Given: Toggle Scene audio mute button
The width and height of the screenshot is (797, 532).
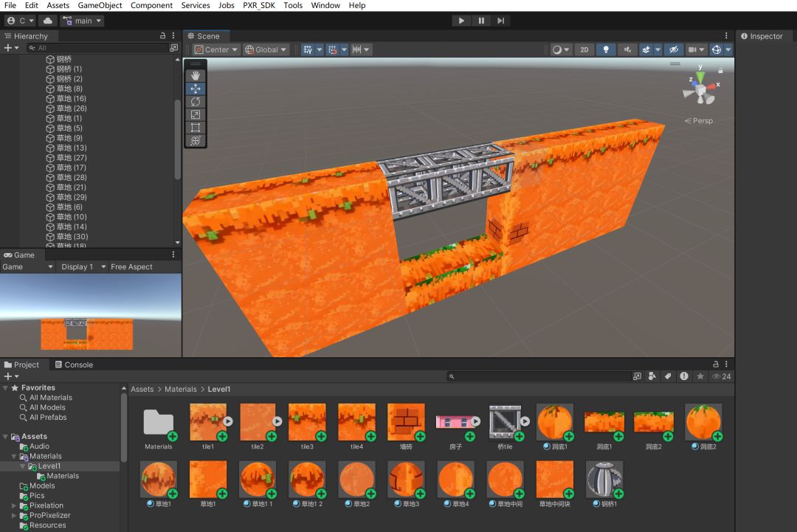Looking at the screenshot, I should 627,49.
